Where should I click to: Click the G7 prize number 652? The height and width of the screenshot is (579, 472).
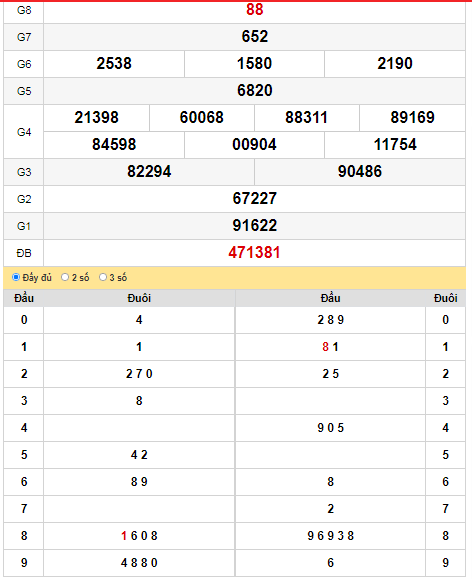pyautogui.click(x=254, y=37)
